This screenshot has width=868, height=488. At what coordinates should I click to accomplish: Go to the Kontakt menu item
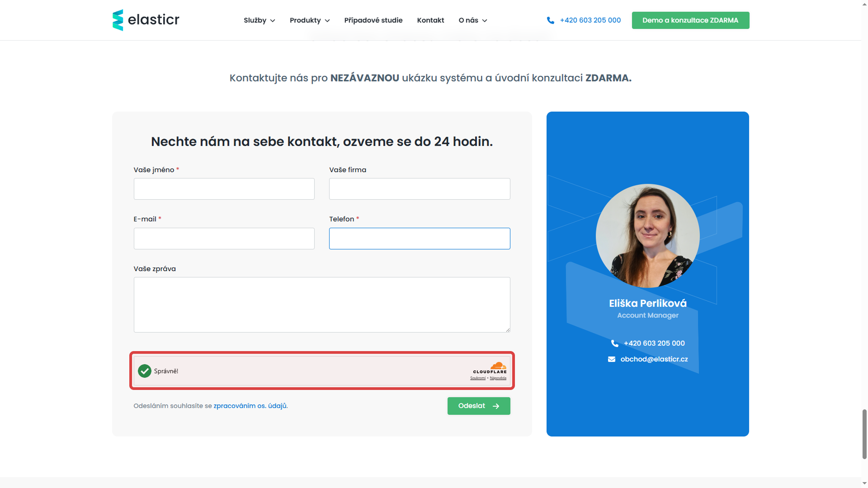430,20
